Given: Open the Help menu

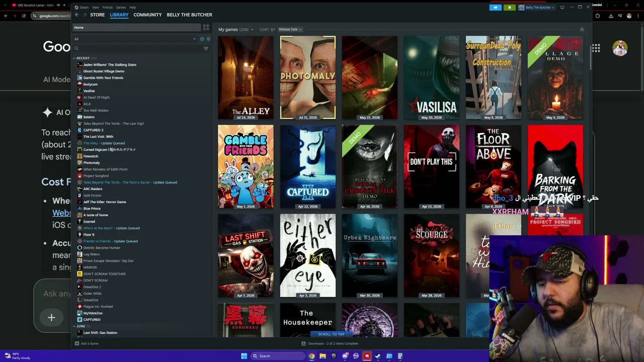Looking at the screenshot, I should coord(132,8).
